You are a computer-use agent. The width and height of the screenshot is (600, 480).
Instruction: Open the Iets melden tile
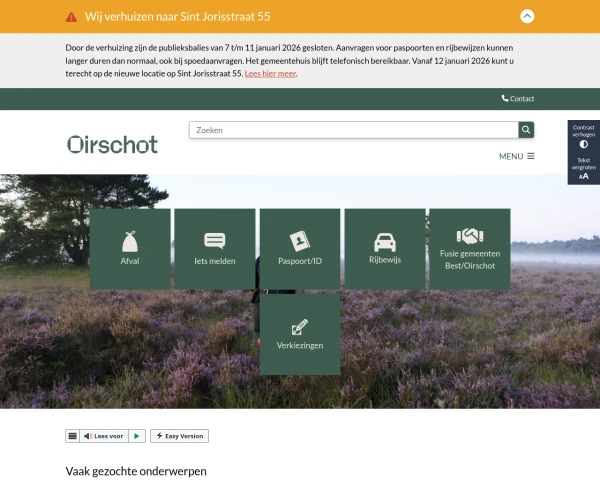215,249
